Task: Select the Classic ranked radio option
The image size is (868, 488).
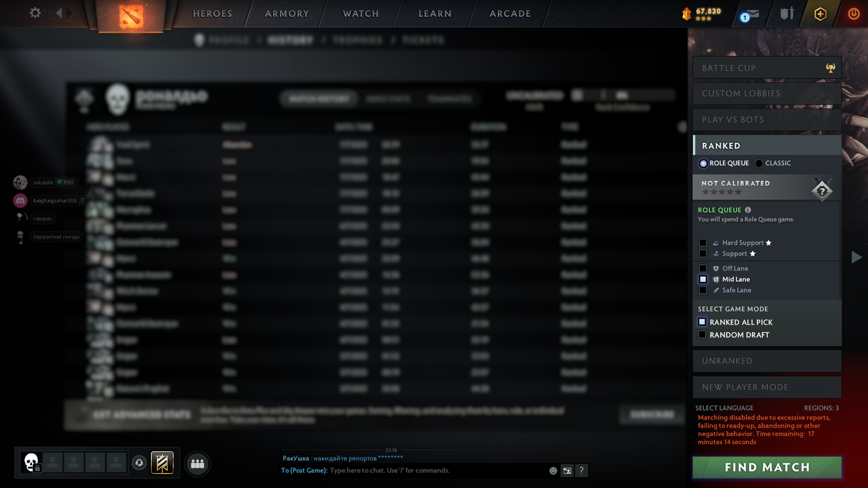Action: click(759, 163)
